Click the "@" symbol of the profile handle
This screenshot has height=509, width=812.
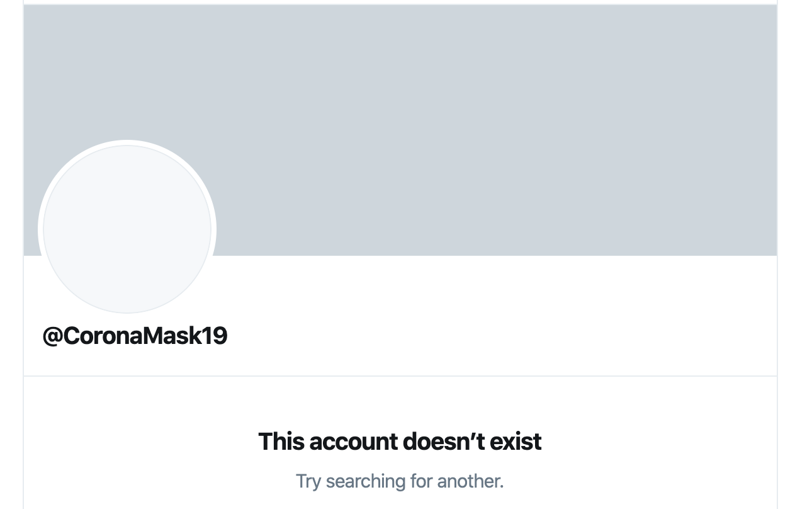(53, 336)
